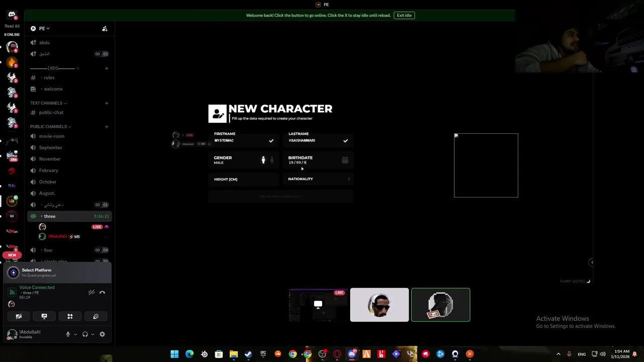Image resolution: width=644 pixels, height=362 pixels.
Task: Show hidden system tray icons
Action: point(558,354)
